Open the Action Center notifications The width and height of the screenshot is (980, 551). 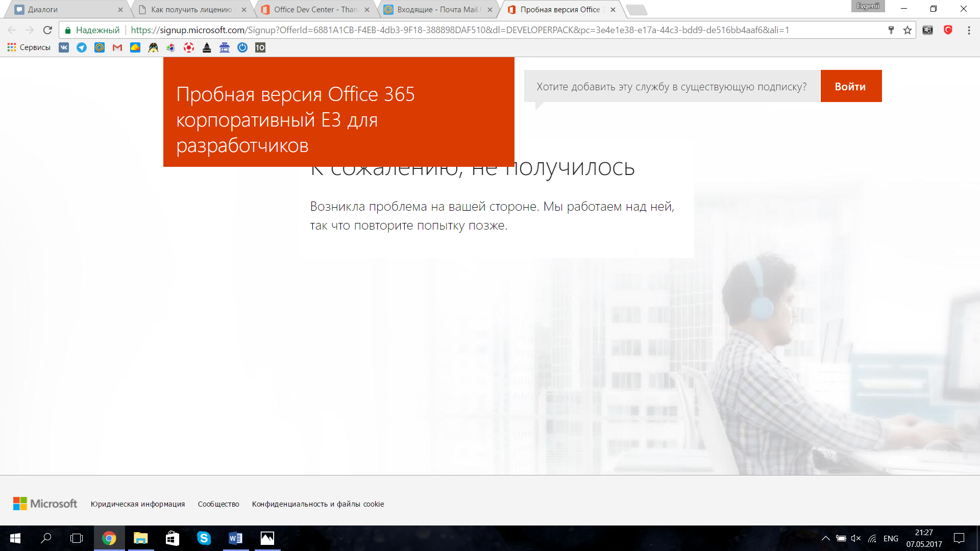click(959, 538)
